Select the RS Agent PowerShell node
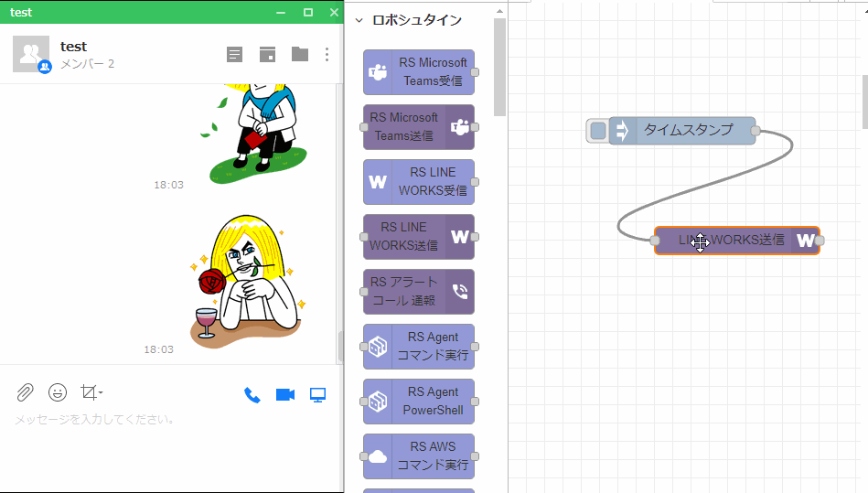 (x=419, y=401)
